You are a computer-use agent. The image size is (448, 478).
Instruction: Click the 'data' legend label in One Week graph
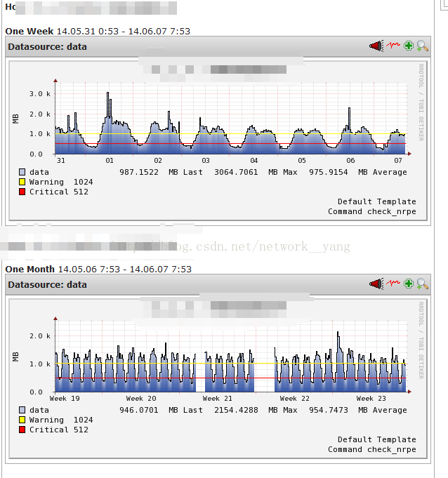[39, 172]
